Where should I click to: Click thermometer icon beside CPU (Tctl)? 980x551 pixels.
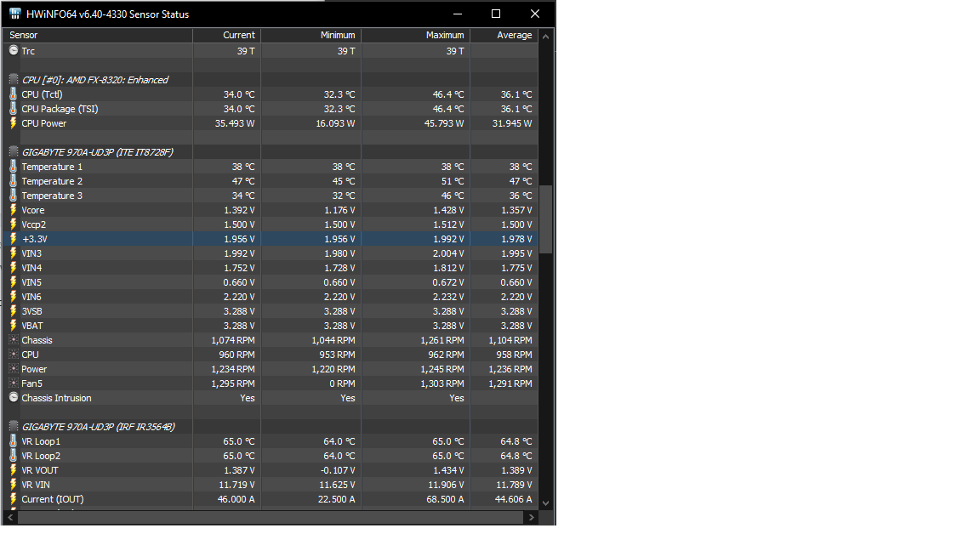(x=14, y=94)
